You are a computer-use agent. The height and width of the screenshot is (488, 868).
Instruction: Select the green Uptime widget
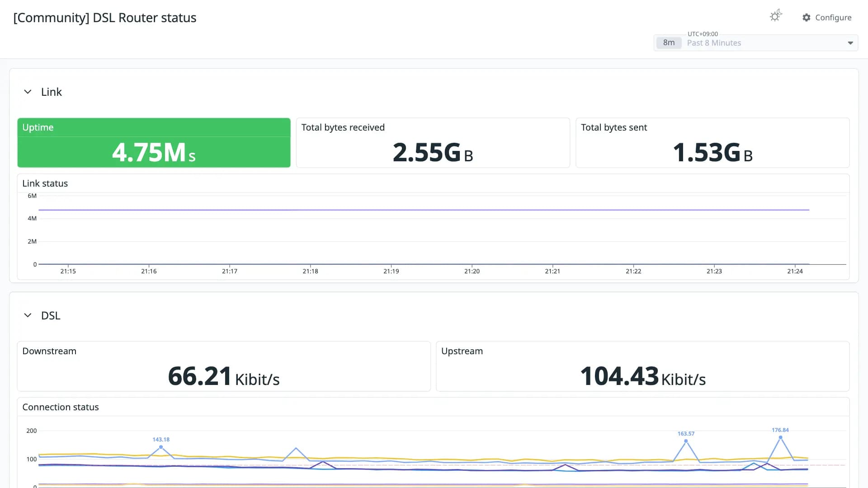click(154, 143)
